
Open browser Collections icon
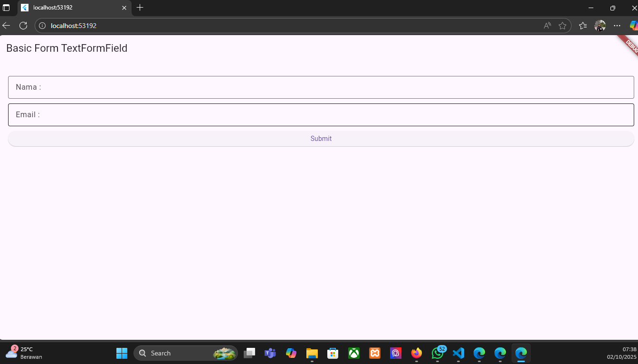click(x=583, y=26)
